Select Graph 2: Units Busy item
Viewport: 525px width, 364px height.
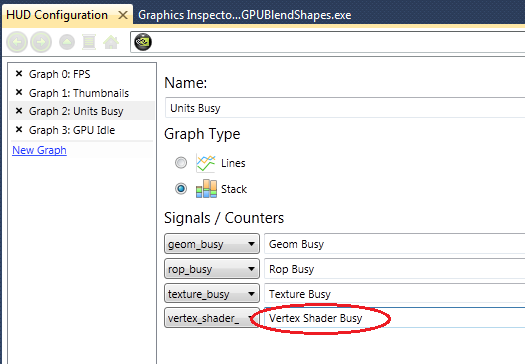(x=76, y=111)
